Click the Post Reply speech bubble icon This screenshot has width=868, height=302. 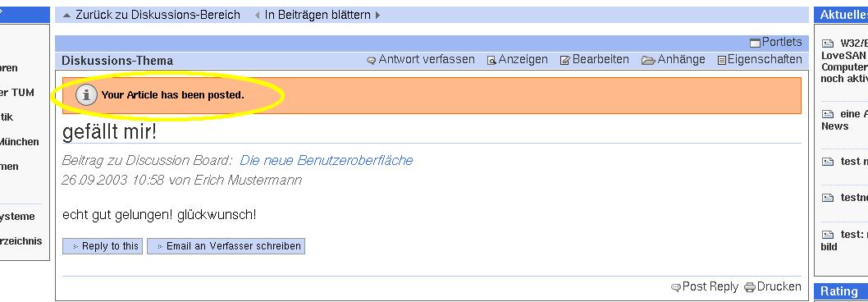point(675,287)
